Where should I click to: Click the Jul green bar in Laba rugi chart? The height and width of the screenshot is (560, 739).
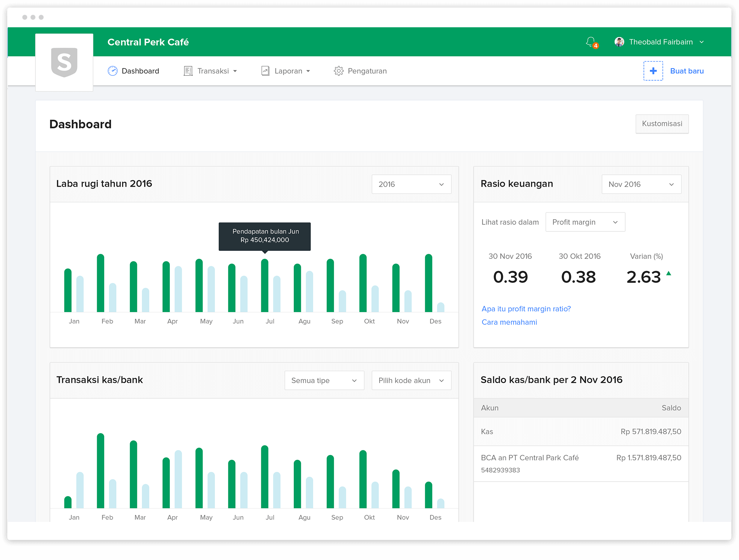tap(265, 286)
